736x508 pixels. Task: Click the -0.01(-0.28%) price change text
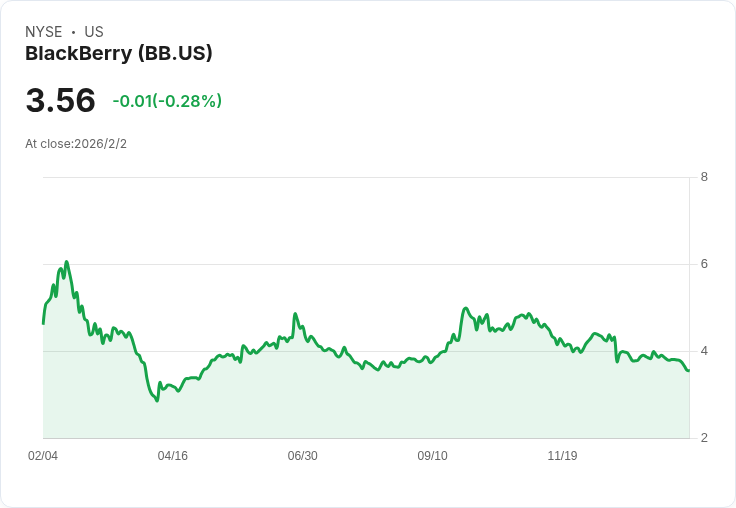[167, 101]
